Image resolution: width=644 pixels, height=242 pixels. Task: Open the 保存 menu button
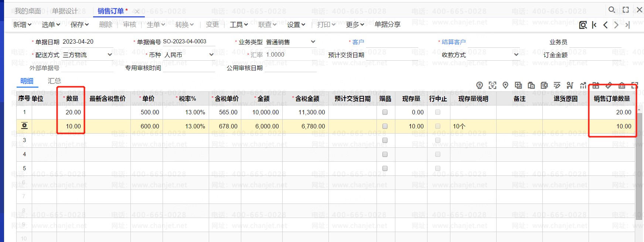[x=79, y=24]
